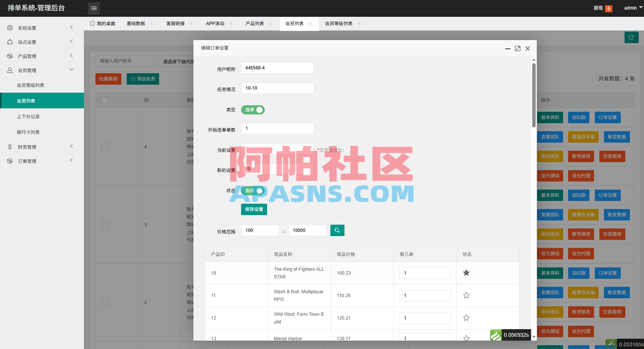Select star for Slash & Roll row

pos(466,295)
